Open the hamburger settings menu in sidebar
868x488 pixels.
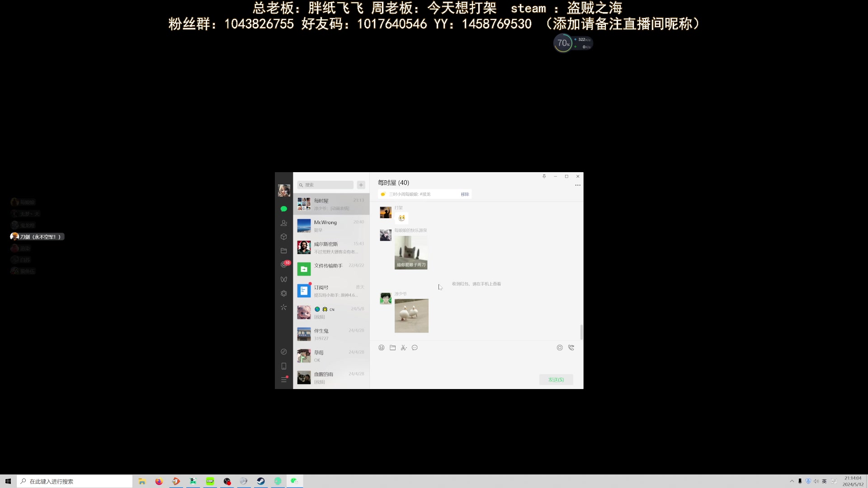coord(284,380)
